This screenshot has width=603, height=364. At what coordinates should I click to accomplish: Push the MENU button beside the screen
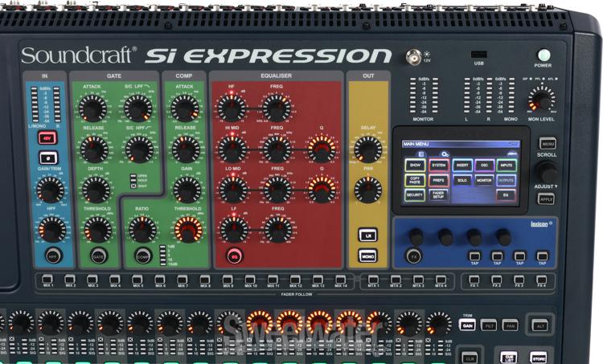[548, 143]
